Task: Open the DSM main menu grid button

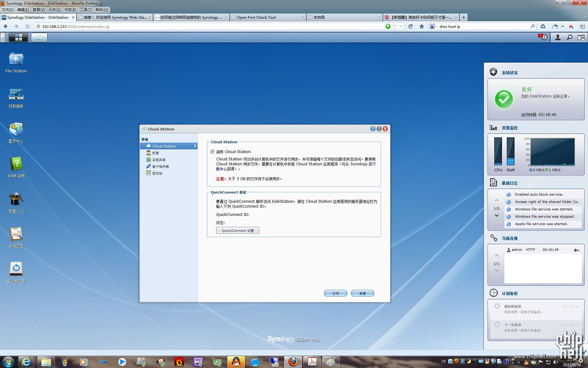Action: [x=18, y=37]
